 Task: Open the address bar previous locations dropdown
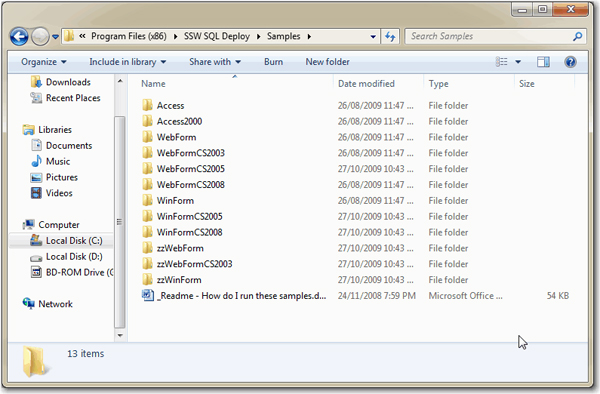point(373,37)
